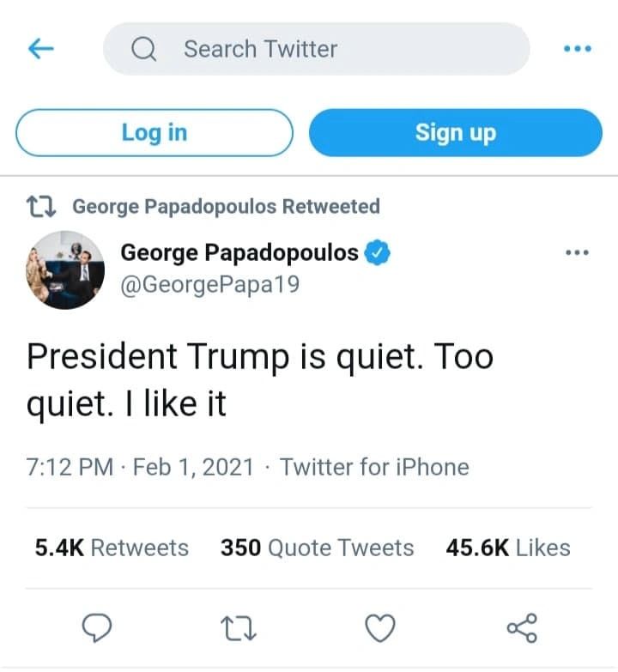Focus the Search Twitter field

[x=316, y=49]
